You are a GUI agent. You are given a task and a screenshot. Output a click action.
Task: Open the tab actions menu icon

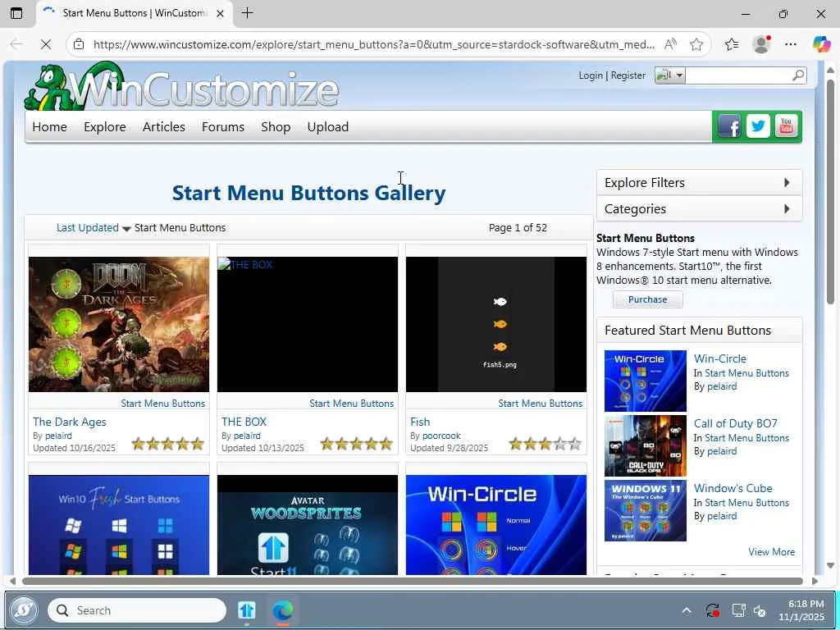click(16, 13)
